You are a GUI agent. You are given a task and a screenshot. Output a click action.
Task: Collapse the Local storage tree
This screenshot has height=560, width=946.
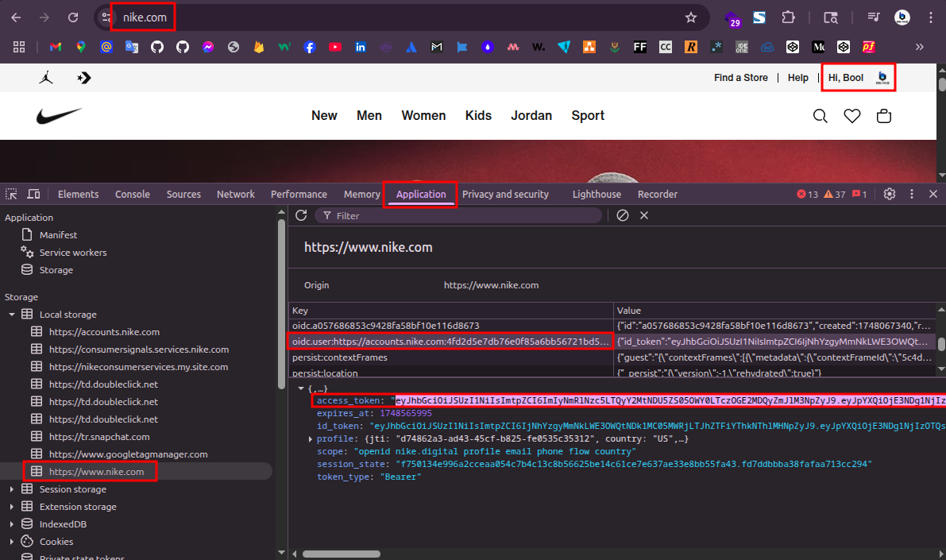[11, 315]
